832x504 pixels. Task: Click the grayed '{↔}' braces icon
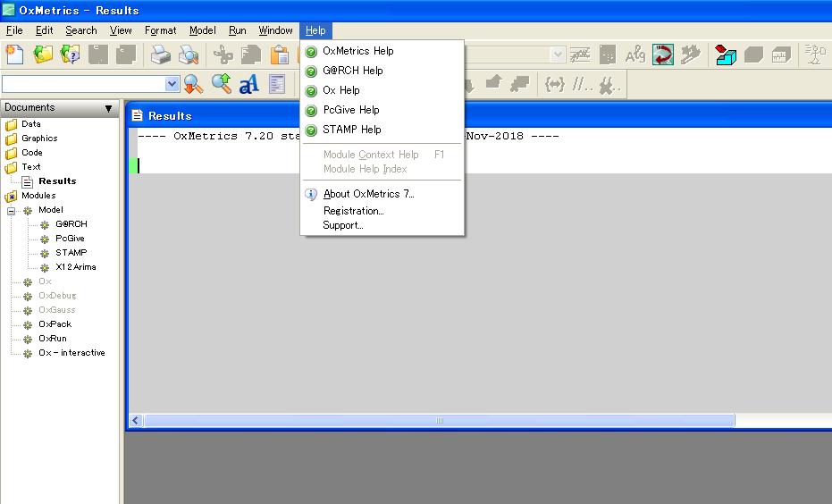tap(554, 84)
